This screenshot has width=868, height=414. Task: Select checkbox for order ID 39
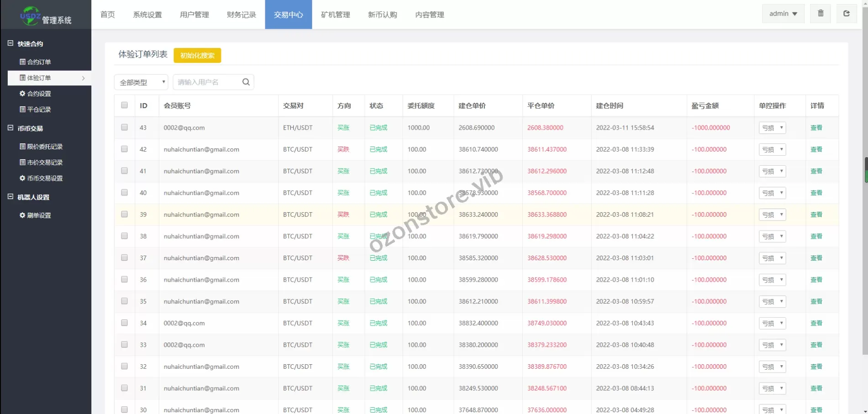click(x=124, y=214)
